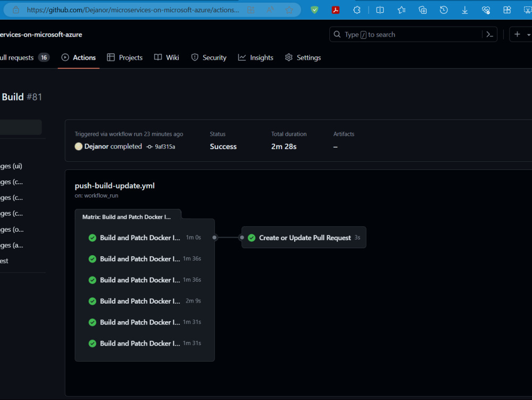The height and width of the screenshot is (400, 532).
Task: Open the Create or Update Pull Request job
Action: point(304,238)
